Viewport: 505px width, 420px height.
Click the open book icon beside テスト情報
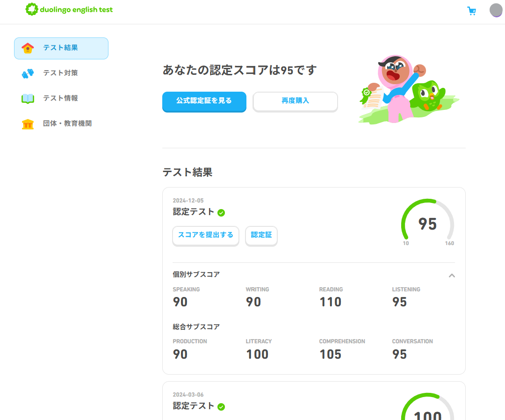28,99
